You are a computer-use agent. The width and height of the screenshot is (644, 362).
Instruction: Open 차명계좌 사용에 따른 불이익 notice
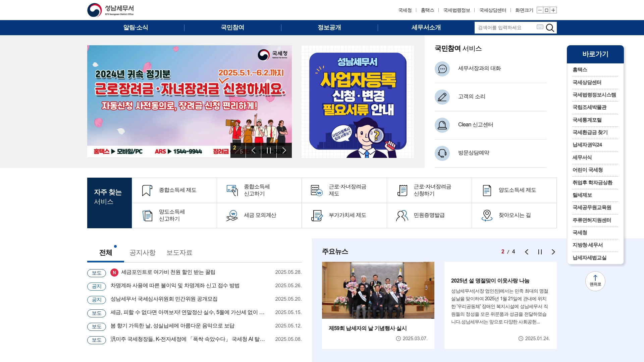pyautogui.click(x=175, y=286)
